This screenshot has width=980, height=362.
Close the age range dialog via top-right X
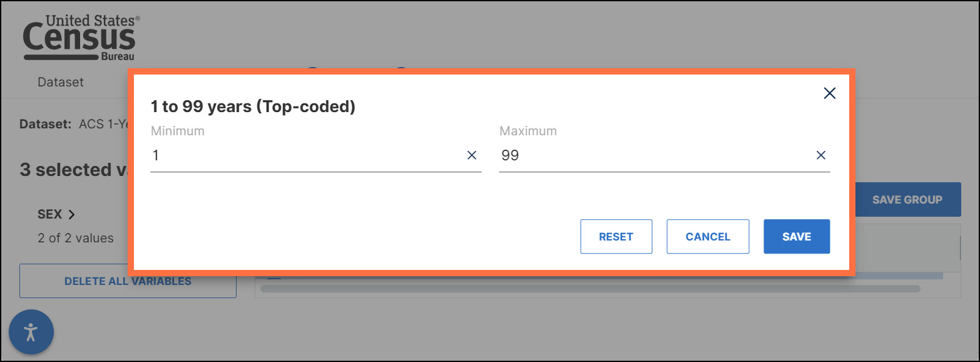830,93
